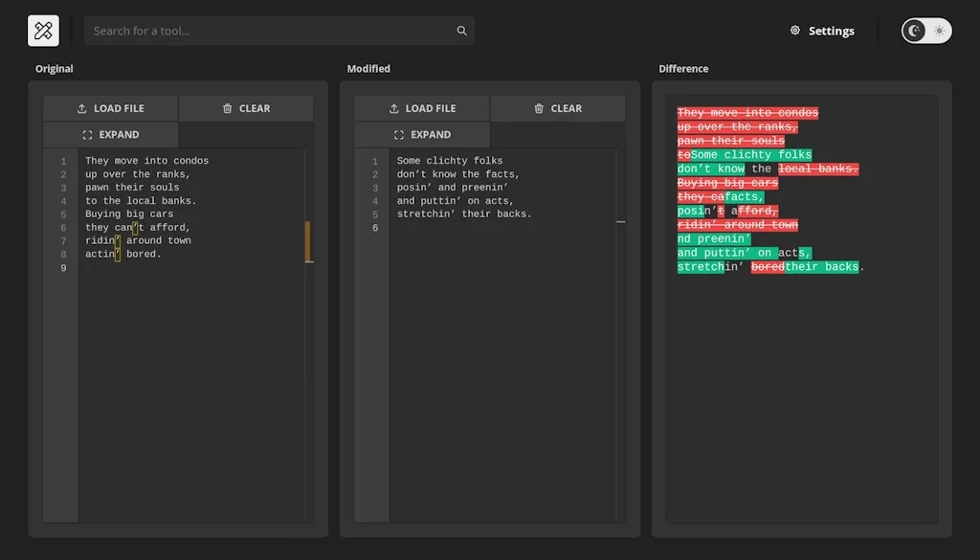This screenshot has width=980, height=560.
Task: Click line 'up over the ranks,' in Original
Action: pyautogui.click(x=138, y=174)
